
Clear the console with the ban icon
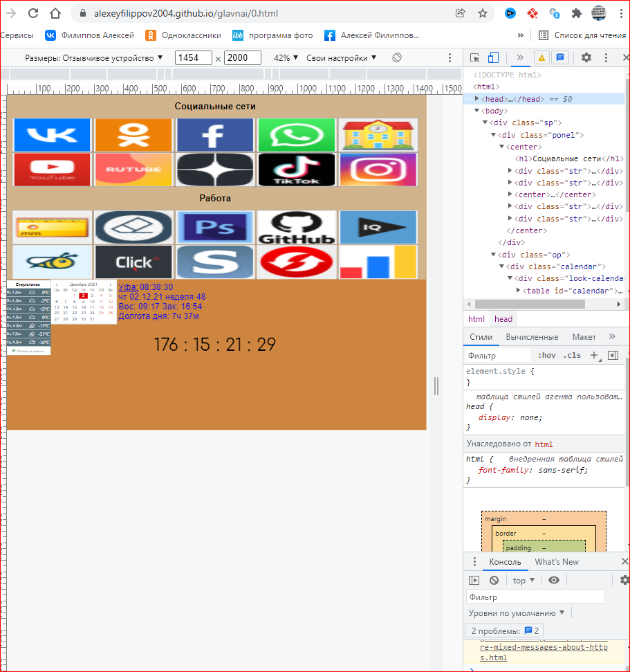click(494, 580)
